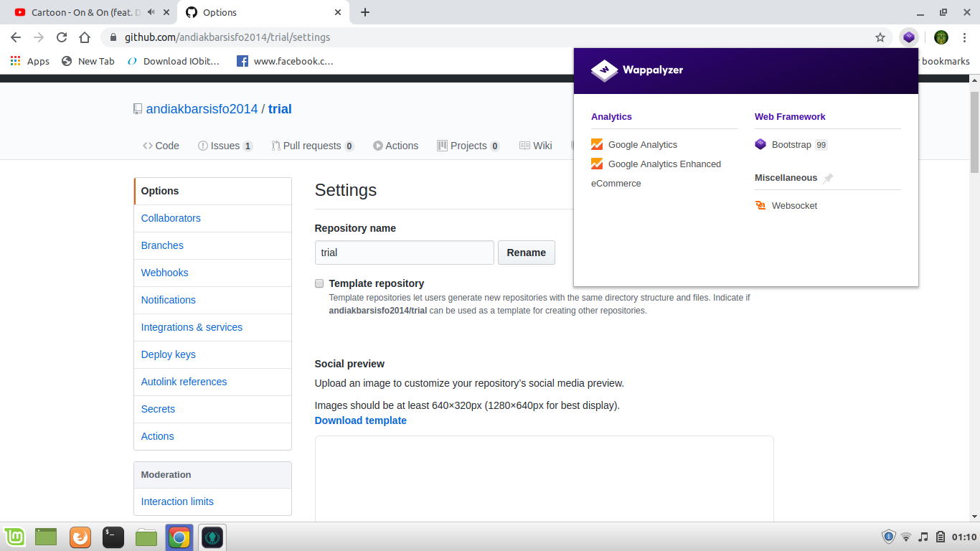Open Webhooks settings
The height and width of the screenshot is (551, 980).
click(212, 273)
